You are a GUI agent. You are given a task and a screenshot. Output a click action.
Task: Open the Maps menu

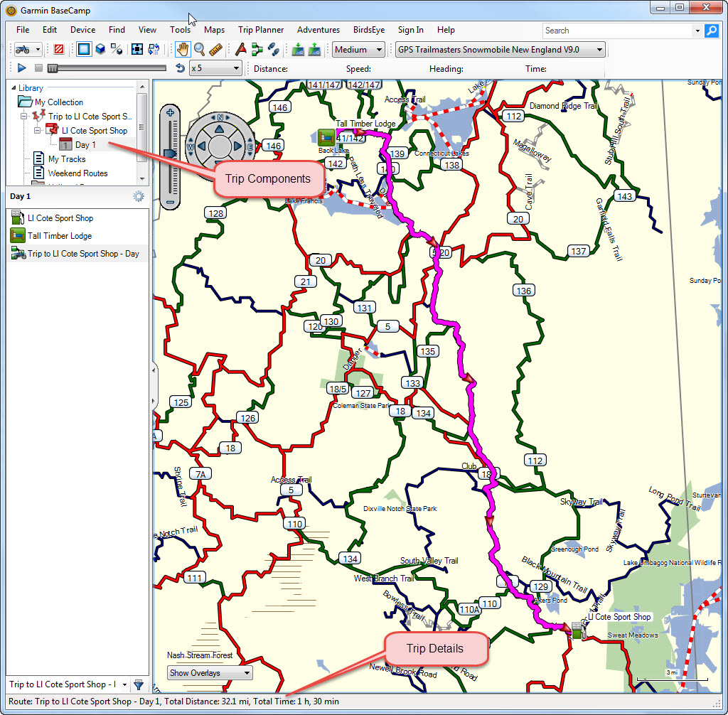214,30
